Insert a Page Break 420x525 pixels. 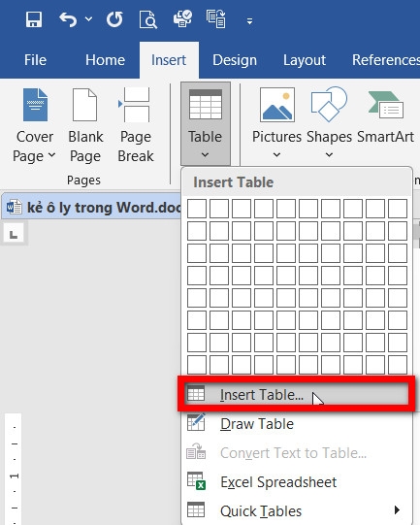click(135, 125)
